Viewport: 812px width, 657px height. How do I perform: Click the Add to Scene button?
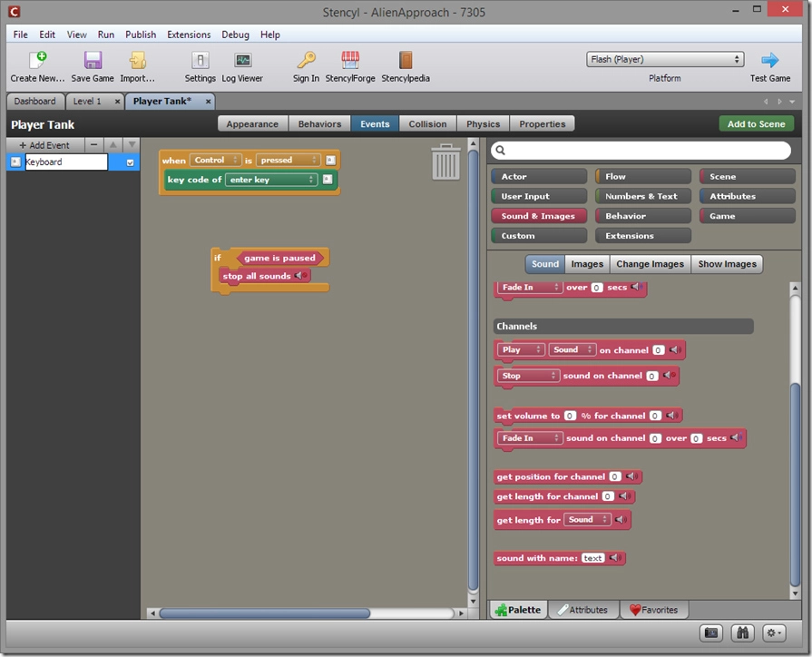click(756, 123)
